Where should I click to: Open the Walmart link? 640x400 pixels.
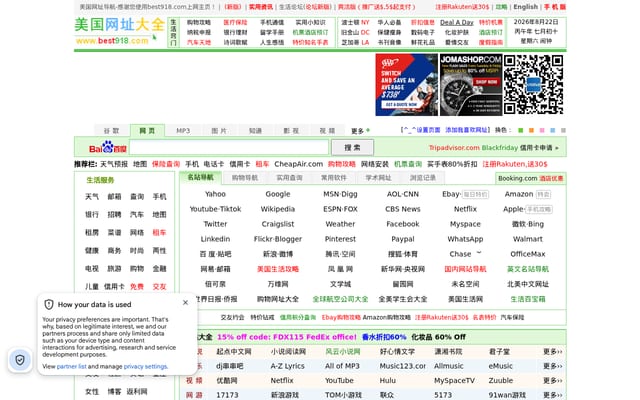[528, 239]
